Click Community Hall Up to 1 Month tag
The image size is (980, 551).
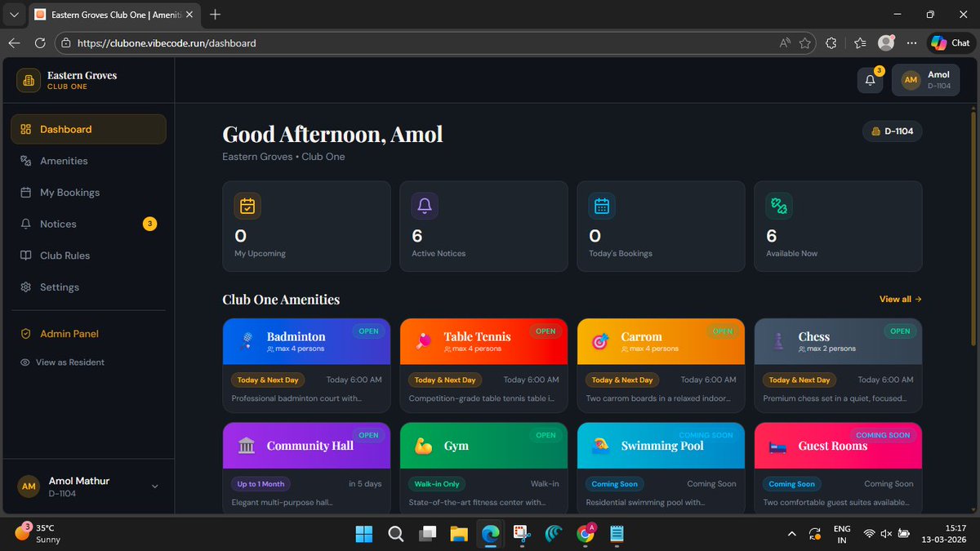(261, 484)
